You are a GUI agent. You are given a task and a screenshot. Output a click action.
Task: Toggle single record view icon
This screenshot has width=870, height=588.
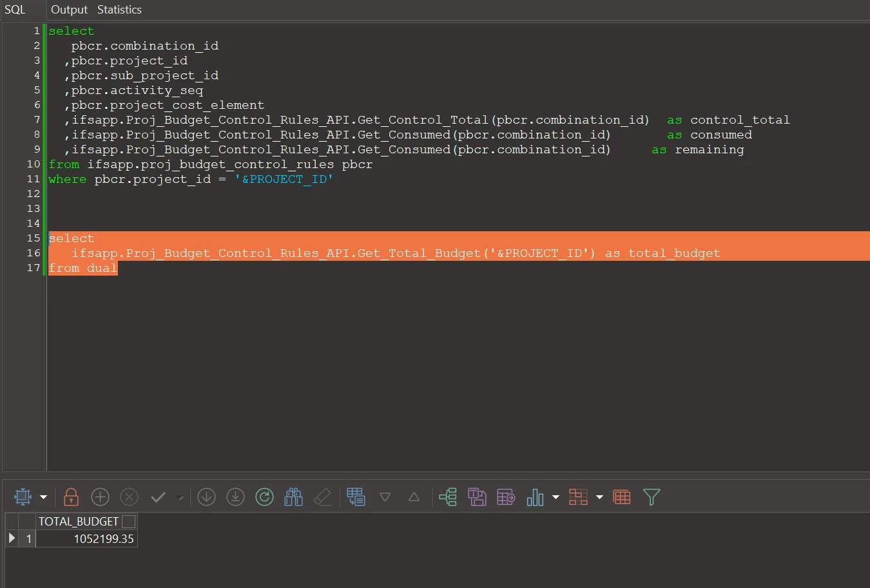tap(356, 497)
